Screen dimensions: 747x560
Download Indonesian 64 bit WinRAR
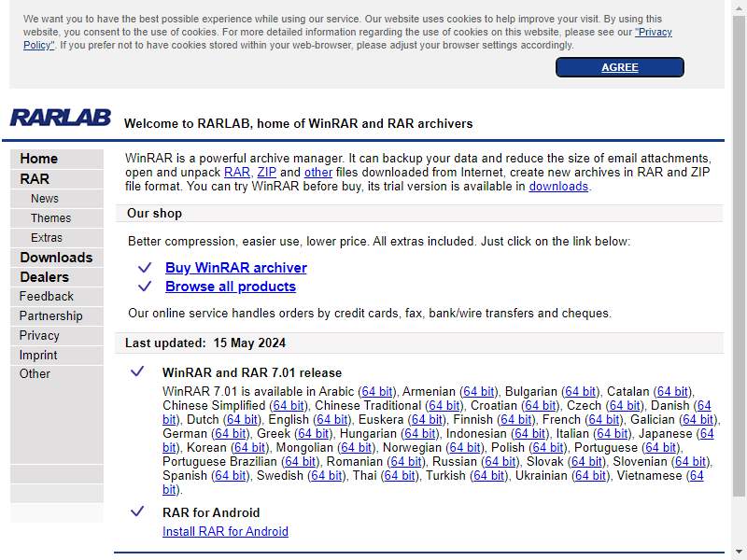(529, 434)
